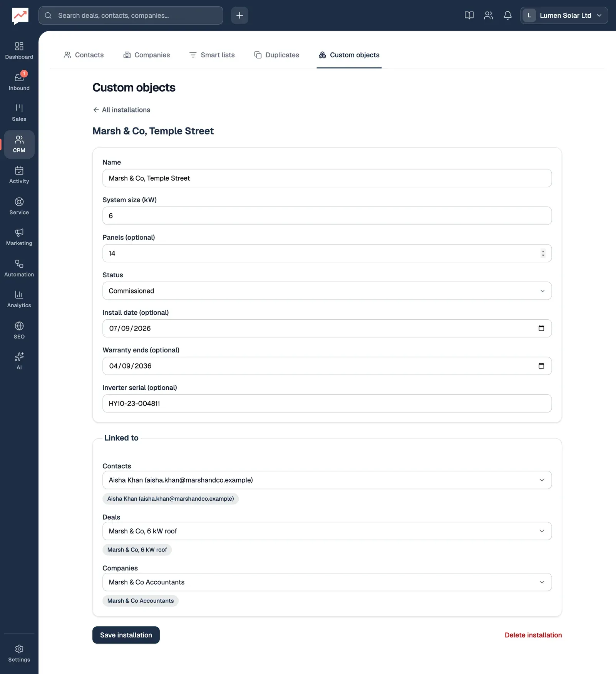Expand the Status dropdown

tap(327, 291)
